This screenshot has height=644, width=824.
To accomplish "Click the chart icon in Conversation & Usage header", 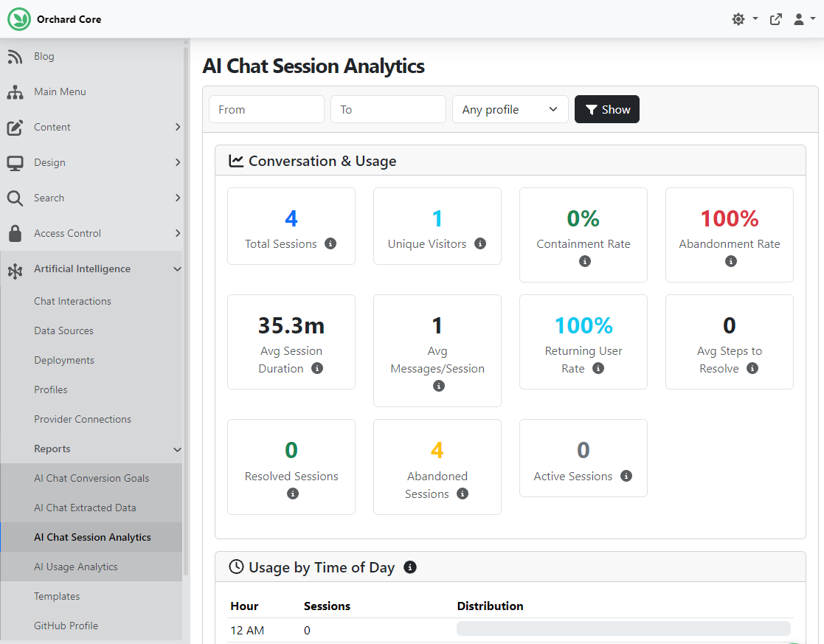I will coord(236,161).
